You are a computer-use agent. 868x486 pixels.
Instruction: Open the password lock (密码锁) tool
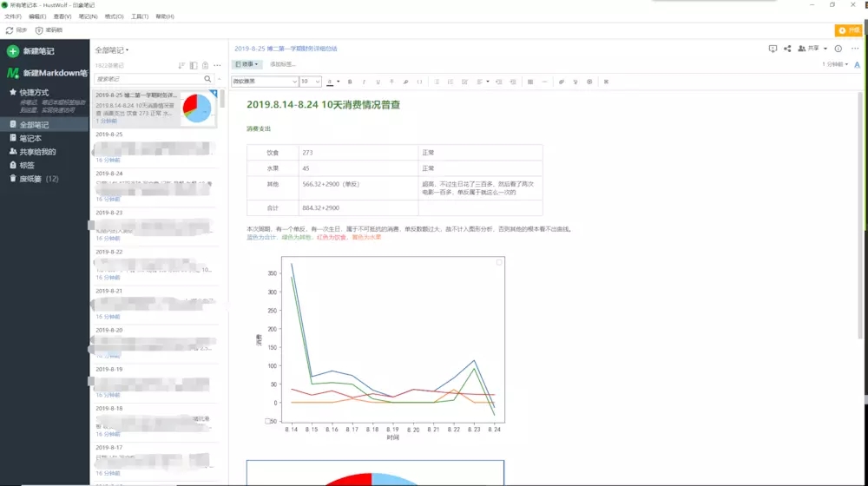click(x=49, y=30)
